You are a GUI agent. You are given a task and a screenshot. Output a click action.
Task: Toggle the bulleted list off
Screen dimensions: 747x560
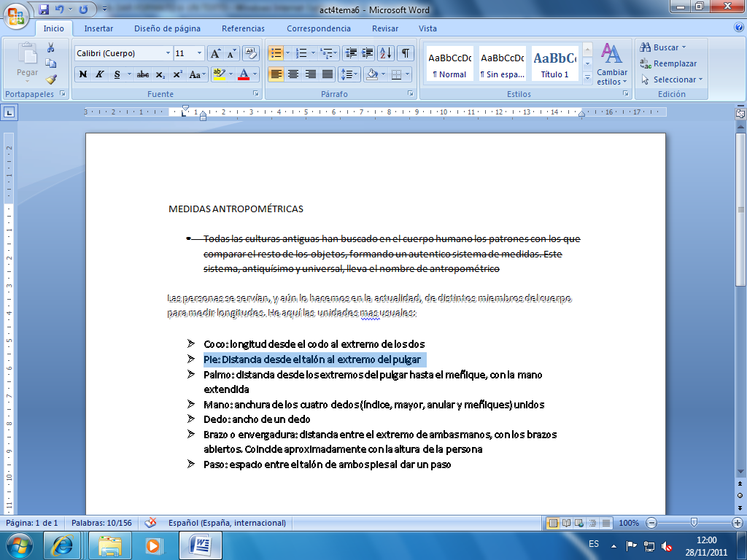[276, 52]
